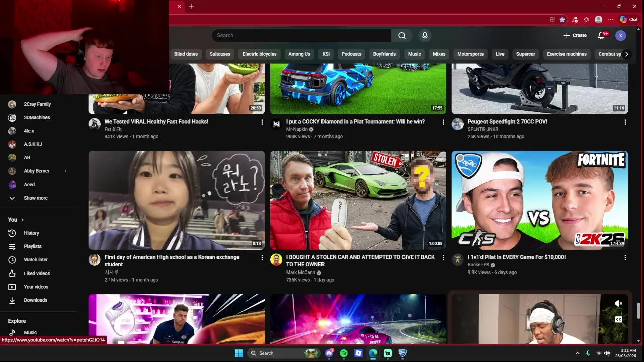Open the Mr-Napkin channel avatar
Image resolution: width=644 pixels, height=362 pixels.
click(276, 124)
